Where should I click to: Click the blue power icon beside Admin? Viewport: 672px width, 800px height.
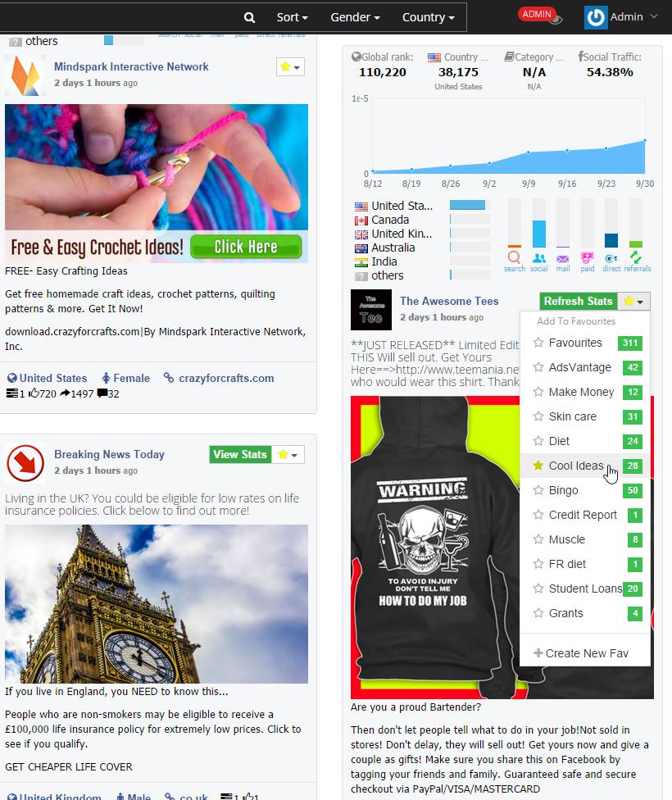[596, 17]
